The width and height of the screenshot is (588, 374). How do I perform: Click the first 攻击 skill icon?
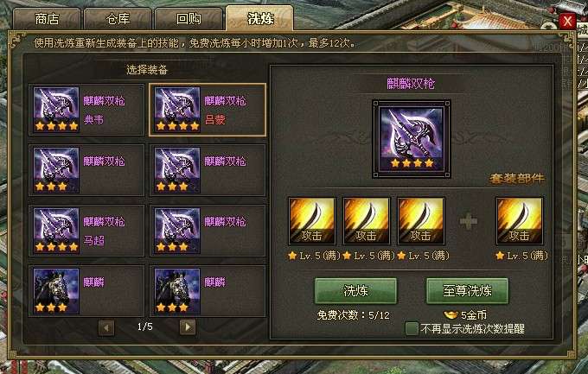311,221
